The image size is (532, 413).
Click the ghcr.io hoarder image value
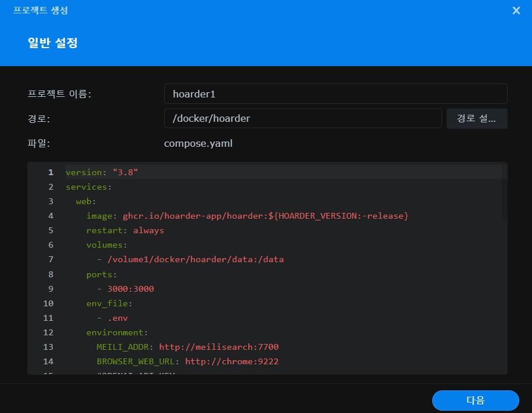[265, 216]
